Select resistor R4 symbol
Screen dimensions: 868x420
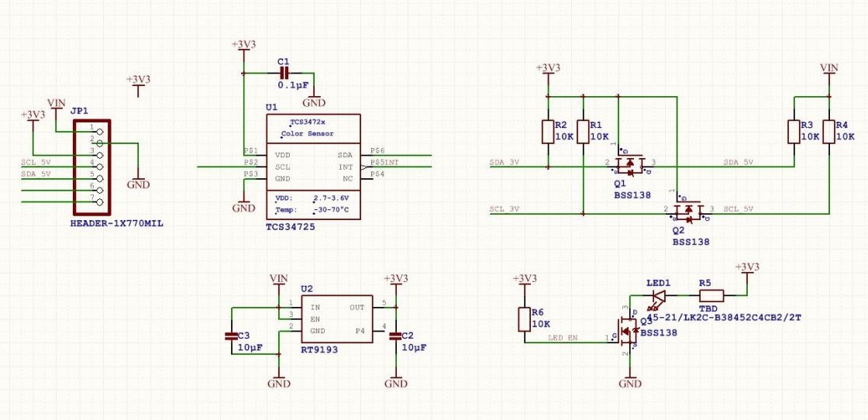point(828,132)
